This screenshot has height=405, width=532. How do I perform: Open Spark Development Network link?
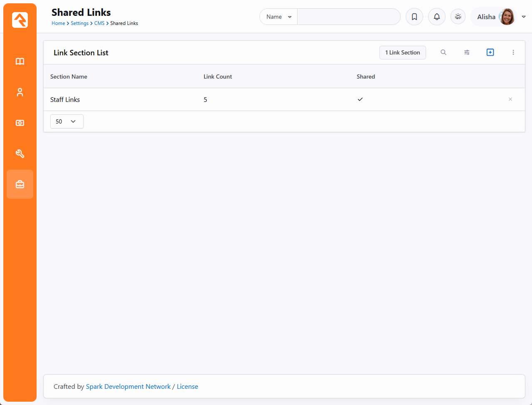(128, 387)
